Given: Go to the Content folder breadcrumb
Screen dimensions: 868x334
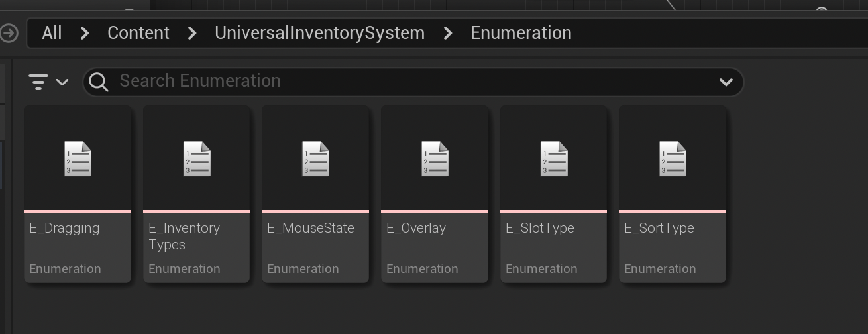Looking at the screenshot, I should point(138,33).
